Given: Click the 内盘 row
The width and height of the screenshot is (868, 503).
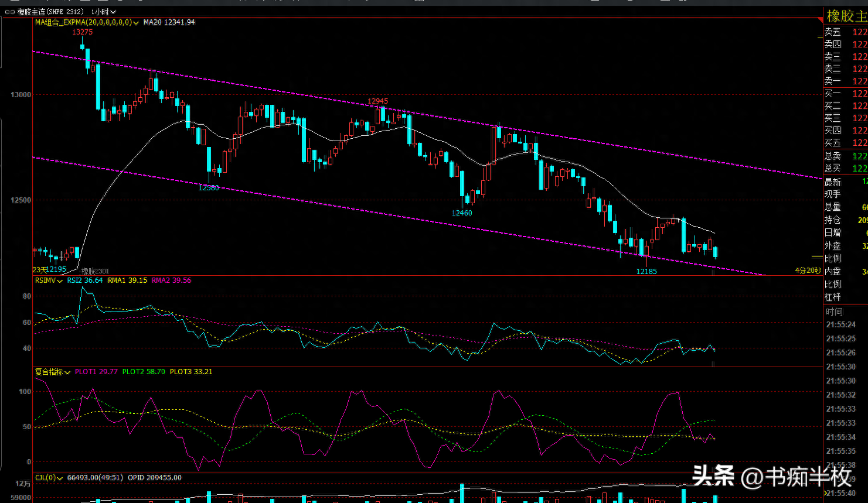Looking at the screenshot, I should (x=846, y=271).
